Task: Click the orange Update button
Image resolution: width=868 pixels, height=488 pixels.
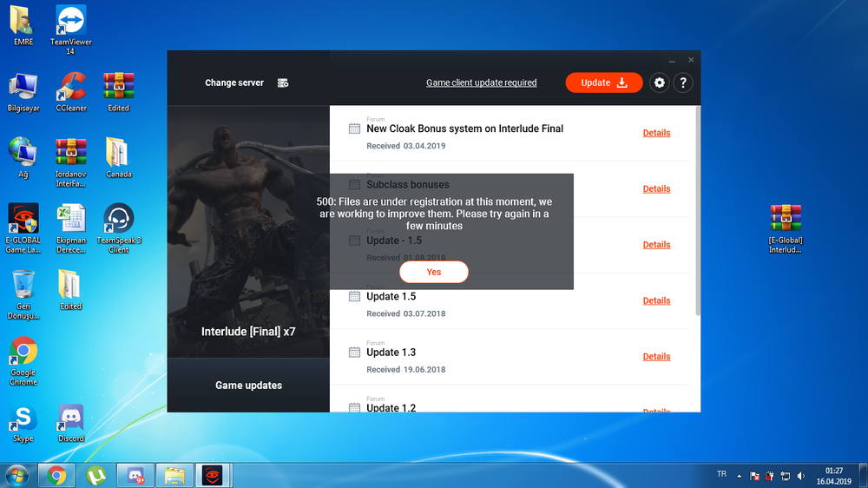Action: click(603, 82)
